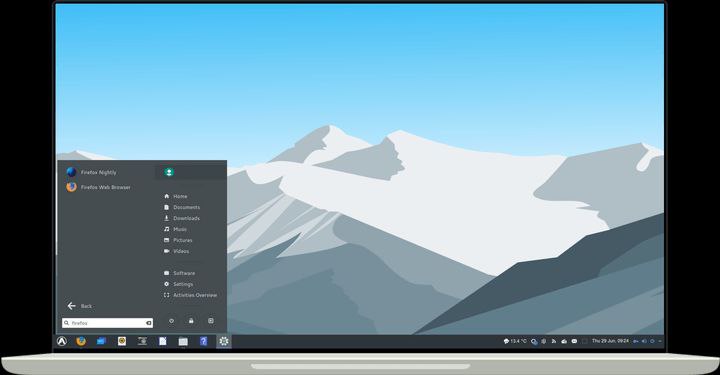
Task: Click the tray icon left of the feed icon
Action: click(544, 341)
